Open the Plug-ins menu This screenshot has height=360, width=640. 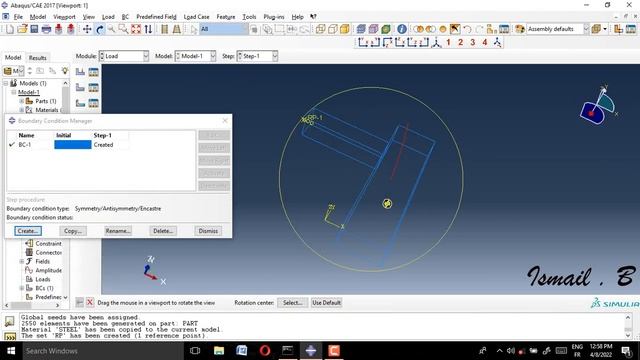(x=274, y=17)
